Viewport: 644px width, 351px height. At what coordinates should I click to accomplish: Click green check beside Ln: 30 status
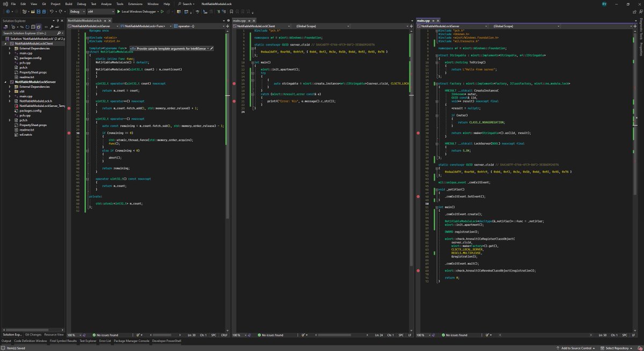point(94,335)
